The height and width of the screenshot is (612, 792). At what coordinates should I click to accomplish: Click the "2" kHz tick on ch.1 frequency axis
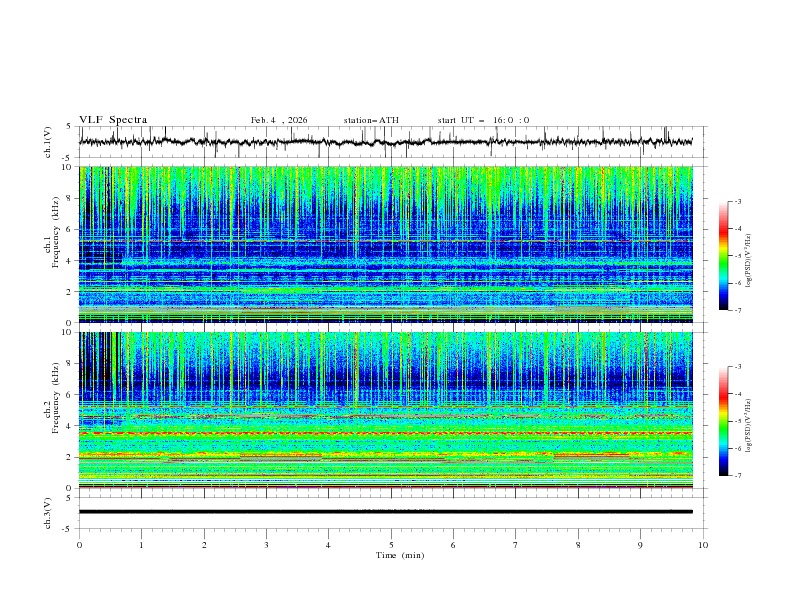70,292
